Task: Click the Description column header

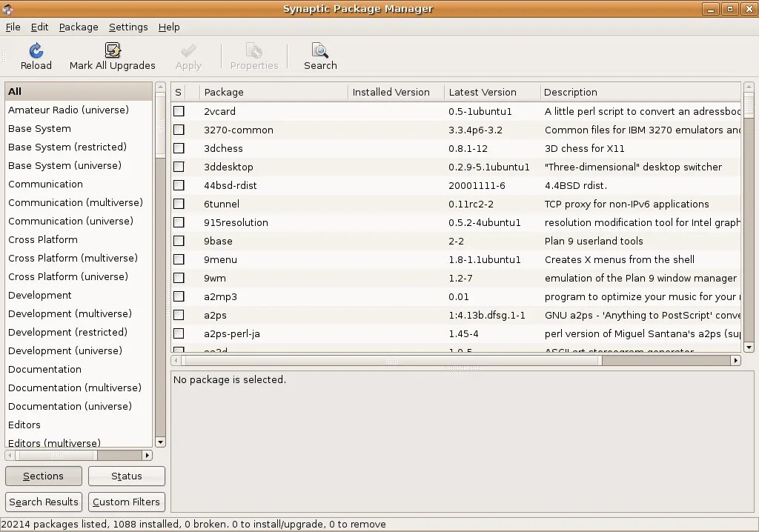Action: click(x=640, y=92)
